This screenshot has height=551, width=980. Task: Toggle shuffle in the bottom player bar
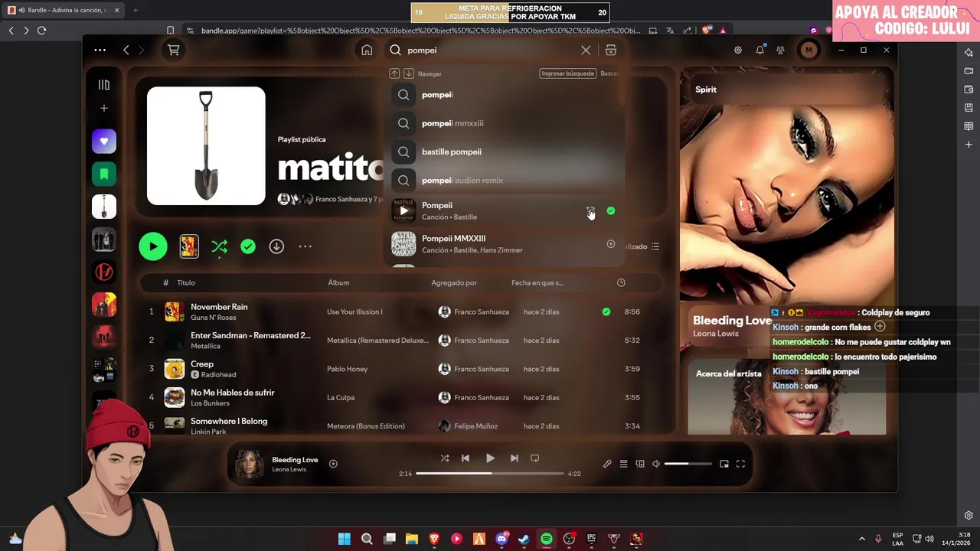[x=445, y=458]
